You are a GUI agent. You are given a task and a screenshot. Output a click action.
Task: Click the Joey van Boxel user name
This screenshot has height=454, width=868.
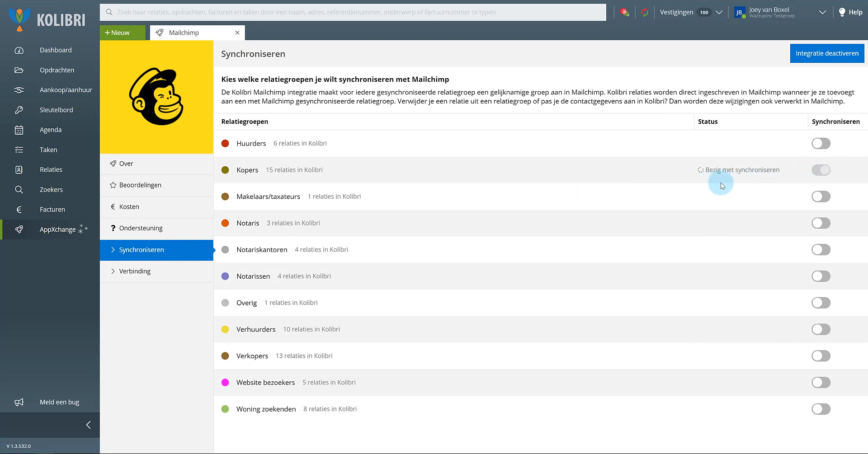769,9
